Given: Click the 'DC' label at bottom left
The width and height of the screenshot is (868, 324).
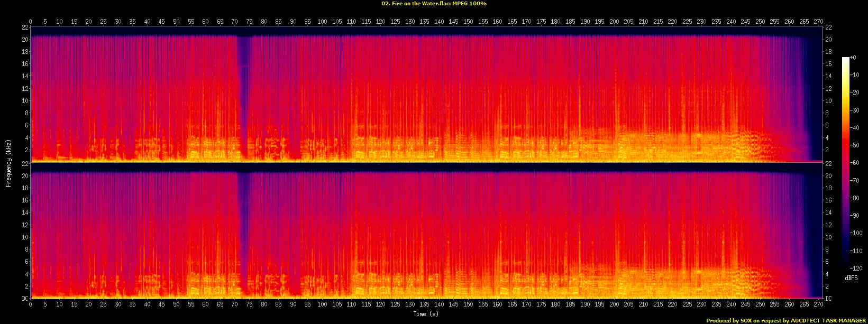Looking at the screenshot, I should (24, 299).
